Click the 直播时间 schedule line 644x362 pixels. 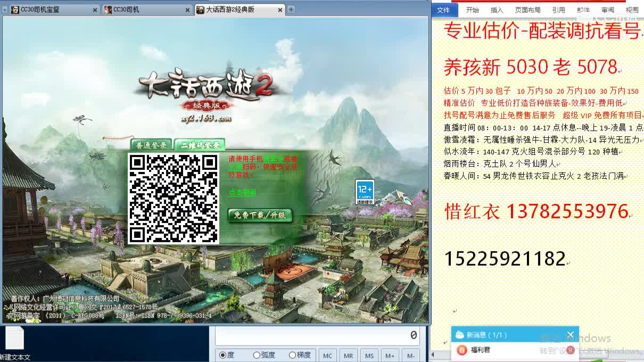coord(543,127)
